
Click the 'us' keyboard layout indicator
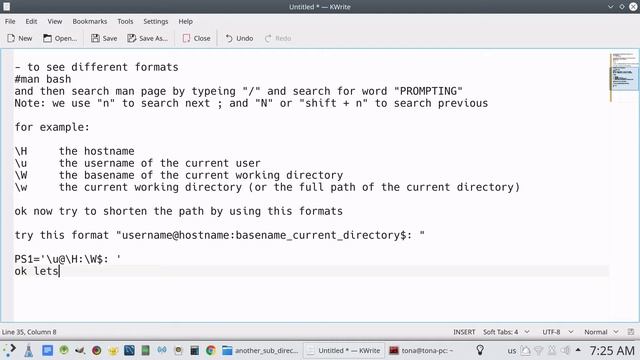pos(512,351)
